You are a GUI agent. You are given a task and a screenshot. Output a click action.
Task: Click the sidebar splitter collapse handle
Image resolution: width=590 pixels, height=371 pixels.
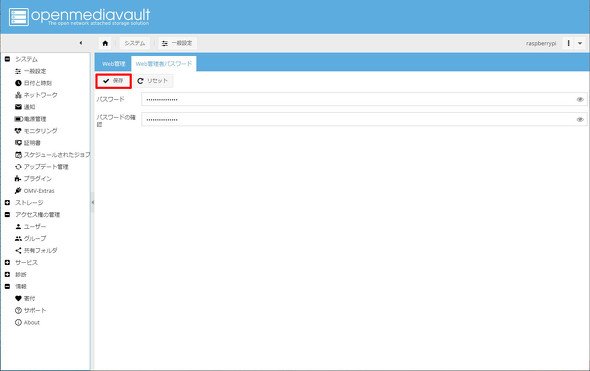tap(92, 202)
